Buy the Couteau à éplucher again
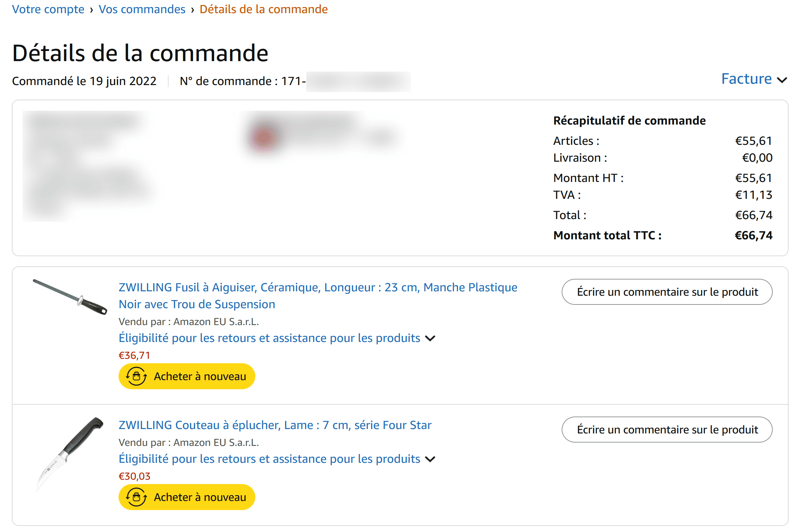Image resolution: width=793 pixels, height=532 pixels. (187, 497)
